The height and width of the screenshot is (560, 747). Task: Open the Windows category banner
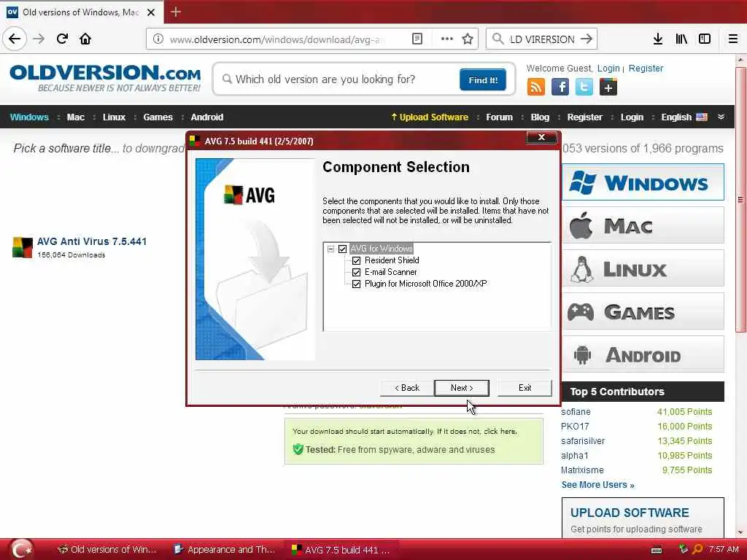[643, 182]
